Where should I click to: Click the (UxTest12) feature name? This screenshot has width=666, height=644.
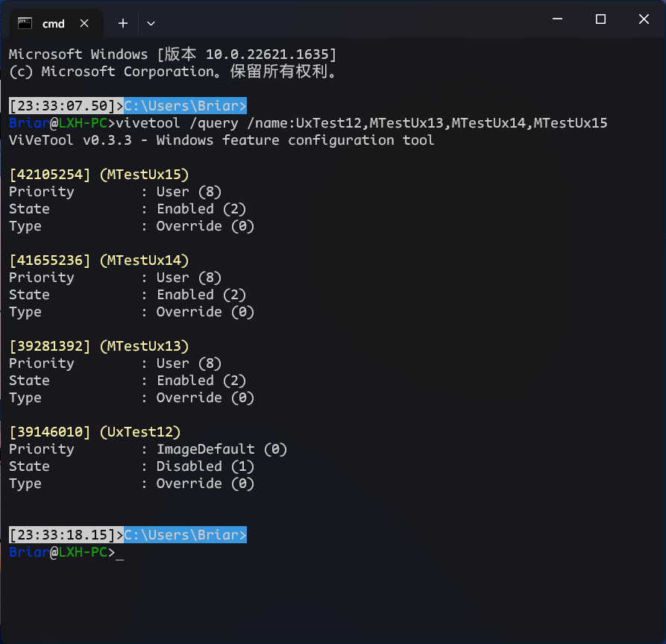tap(140, 432)
